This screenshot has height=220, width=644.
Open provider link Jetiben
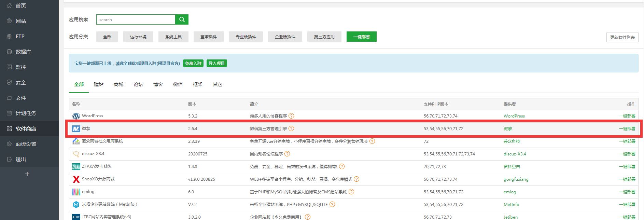click(510, 217)
